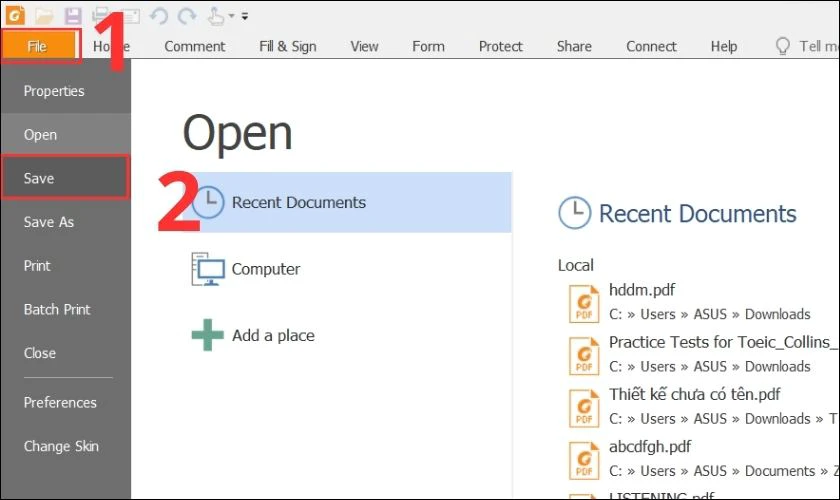840x500 pixels.
Task: Choose Save As in the File sidebar
Action: point(65,222)
